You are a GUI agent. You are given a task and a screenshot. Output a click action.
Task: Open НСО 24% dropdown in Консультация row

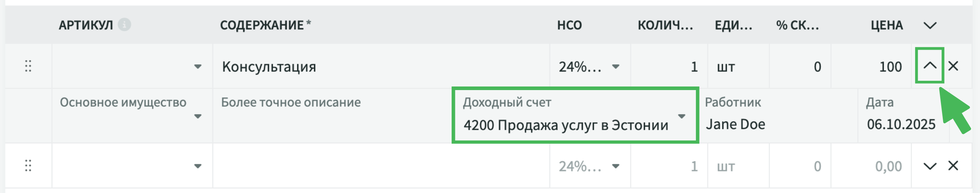(x=615, y=67)
